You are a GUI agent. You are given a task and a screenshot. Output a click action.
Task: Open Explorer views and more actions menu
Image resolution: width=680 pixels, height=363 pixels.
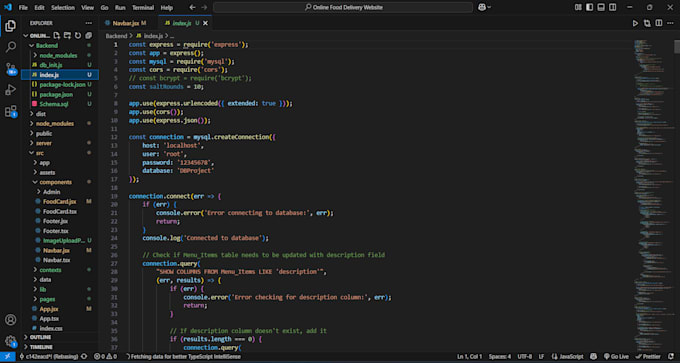coord(88,23)
